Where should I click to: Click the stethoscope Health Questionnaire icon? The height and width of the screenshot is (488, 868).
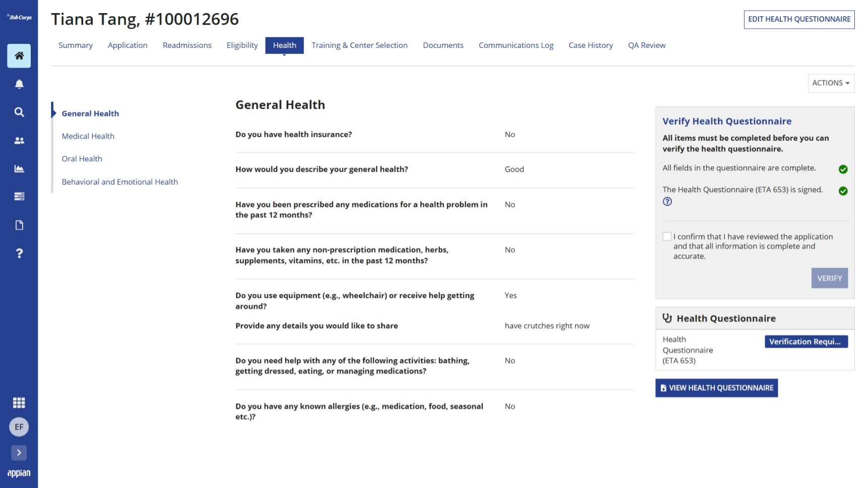tap(667, 318)
